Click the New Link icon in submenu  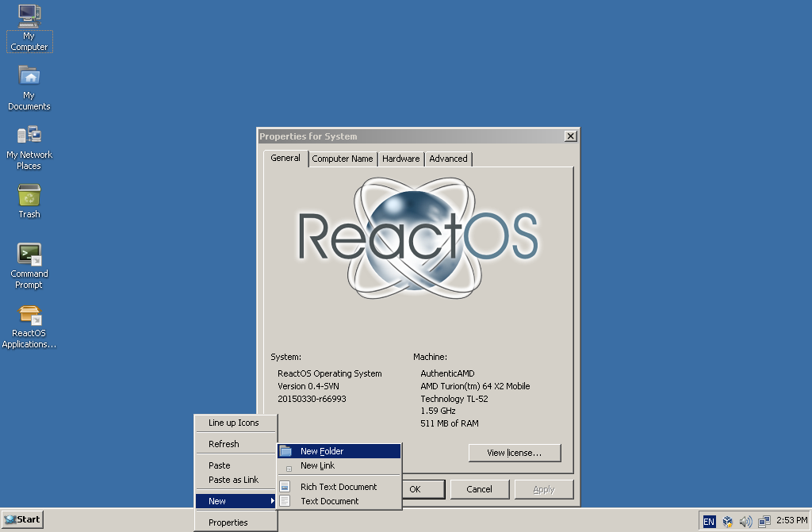coord(289,469)
